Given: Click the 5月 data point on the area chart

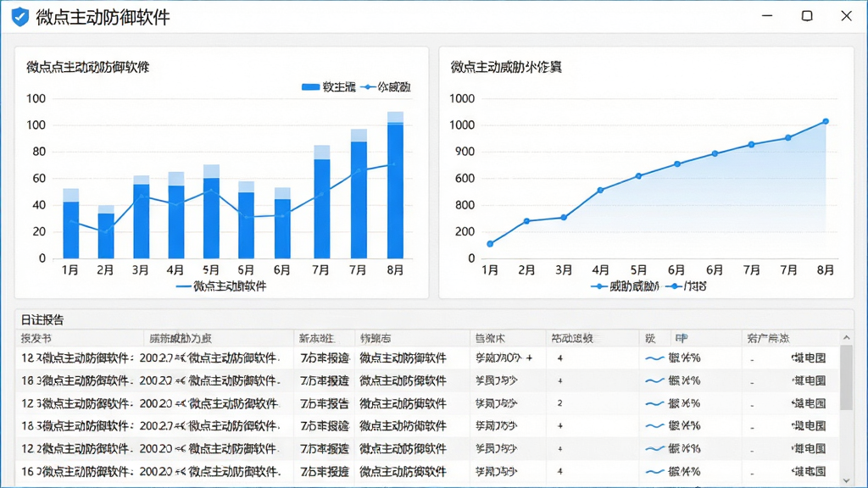Looking at the screenshot, I should [638, 176].
